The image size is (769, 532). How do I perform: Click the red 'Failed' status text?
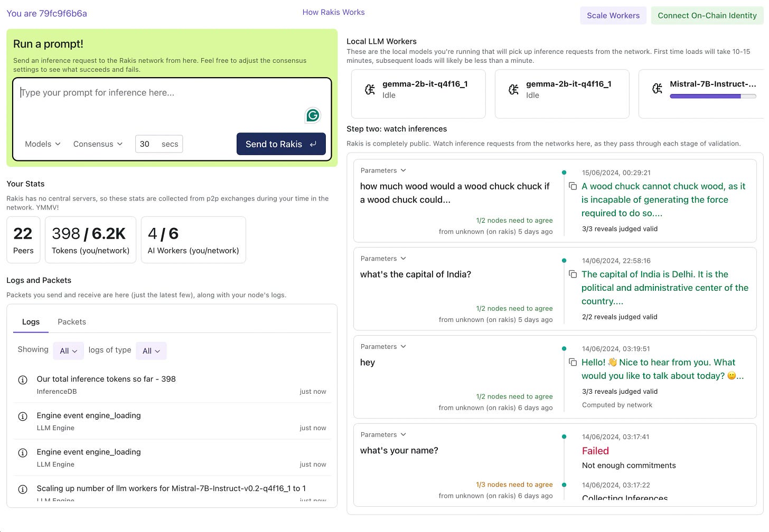pyautogui.click(x=595, y=451)
